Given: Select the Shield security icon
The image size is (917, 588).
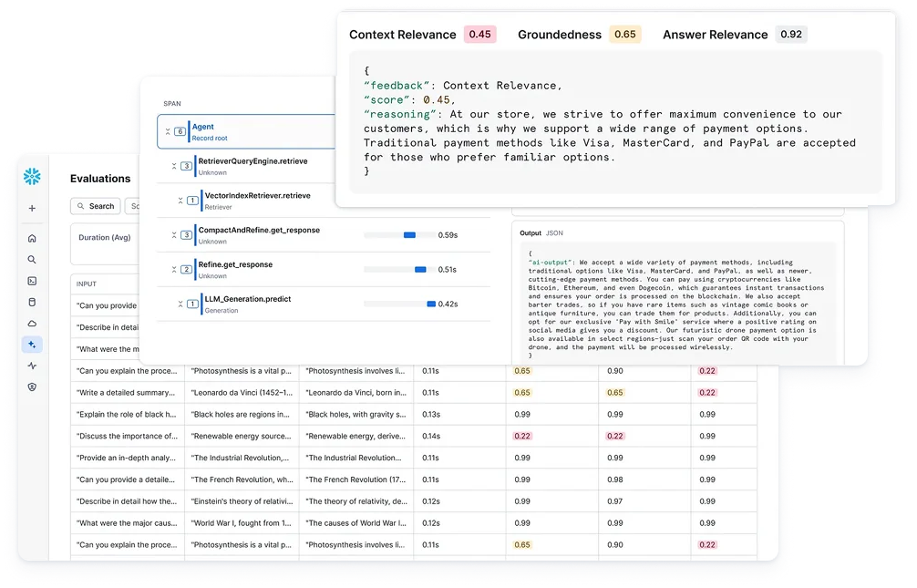Looking at the screenshot, I should point(32,386).
